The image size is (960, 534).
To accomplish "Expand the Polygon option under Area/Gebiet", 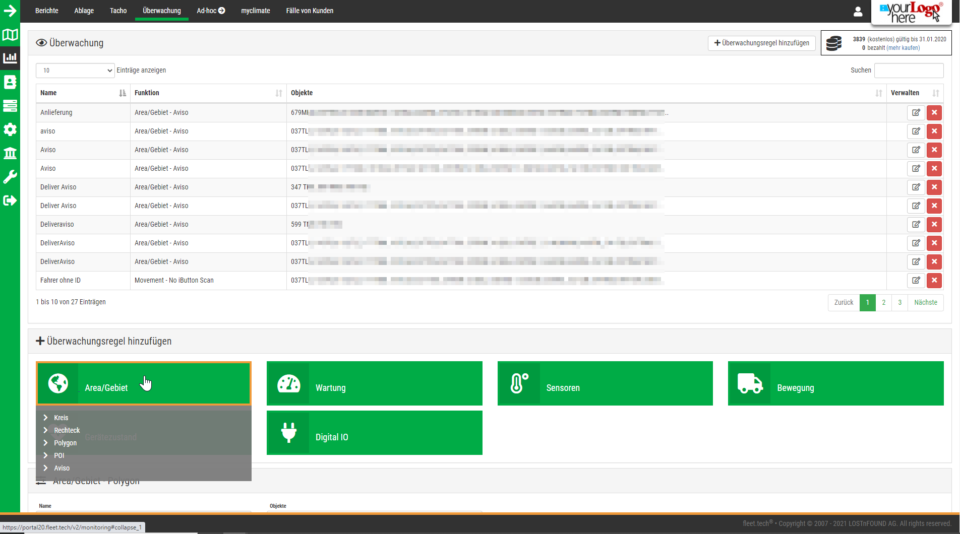I will pos(65,442).
